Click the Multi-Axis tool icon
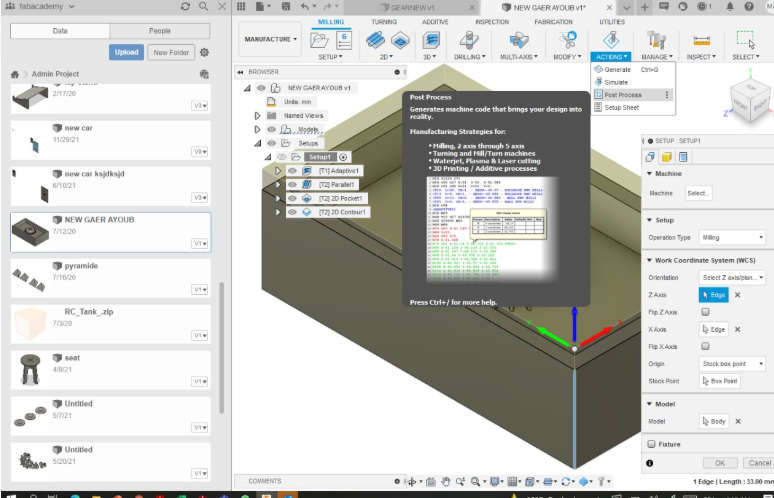This screenshot has height=498, width=774. pos(518,40)
